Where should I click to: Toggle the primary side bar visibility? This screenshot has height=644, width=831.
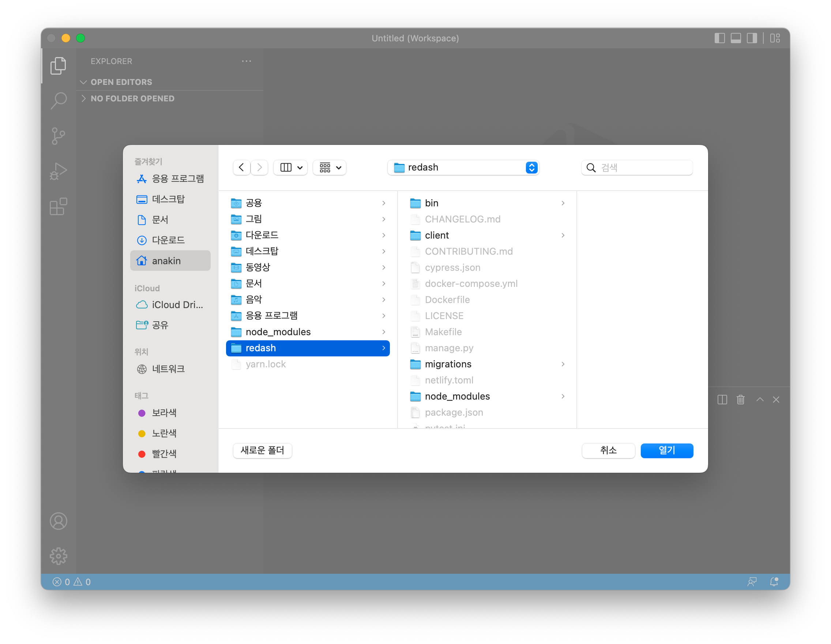point(719,38)
